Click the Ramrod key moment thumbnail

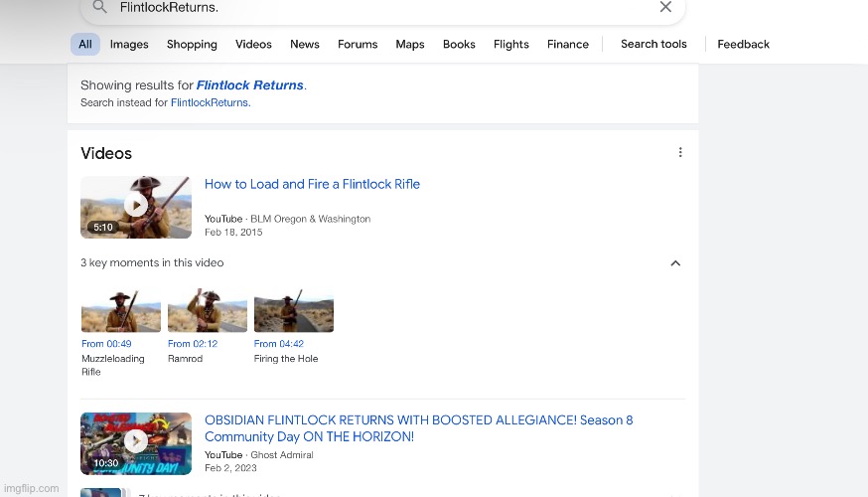(208, 310)
